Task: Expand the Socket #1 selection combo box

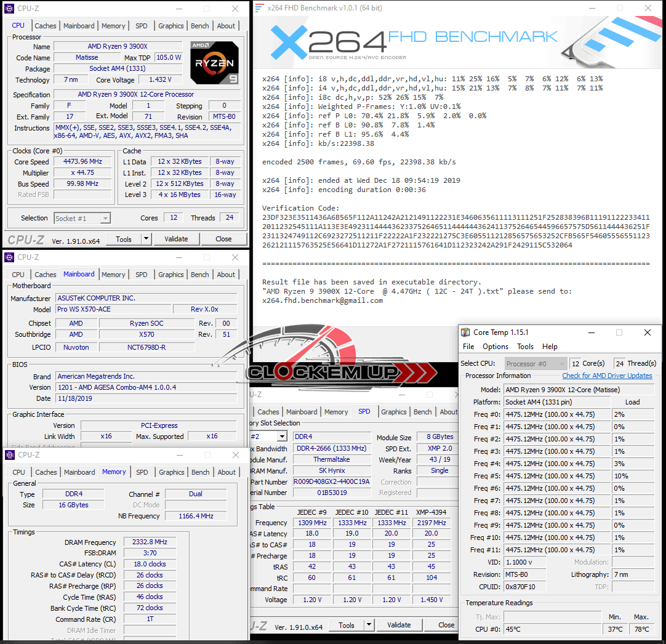Action: (x=105, y=218)
